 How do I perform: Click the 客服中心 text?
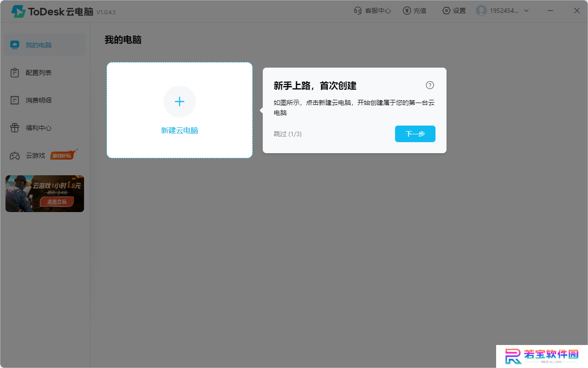(x=378, y=11)
